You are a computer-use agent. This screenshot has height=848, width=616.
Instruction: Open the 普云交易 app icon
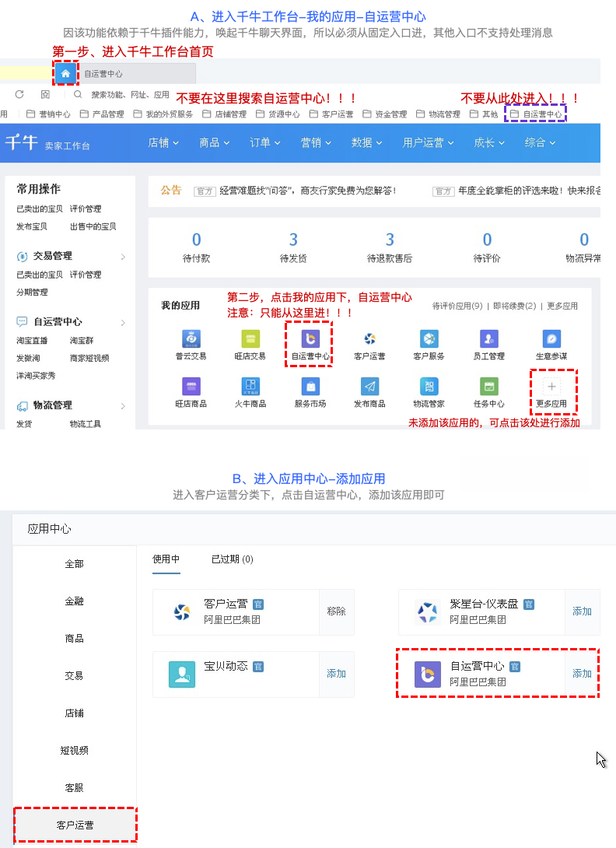tap(191, 338)
